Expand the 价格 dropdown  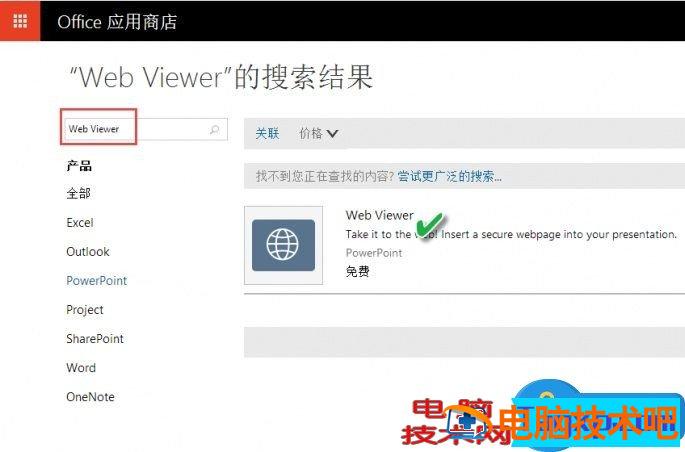(x=318, y=133)
